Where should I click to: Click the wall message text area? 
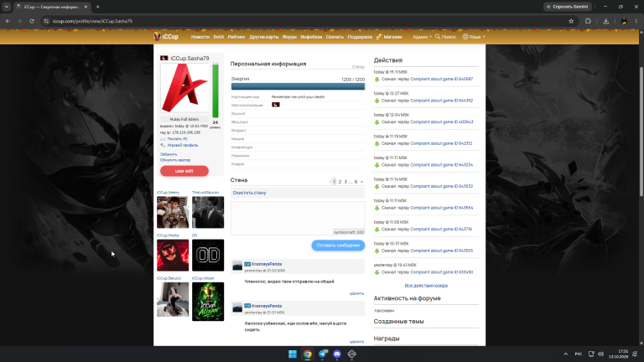[x=298, y=218]
